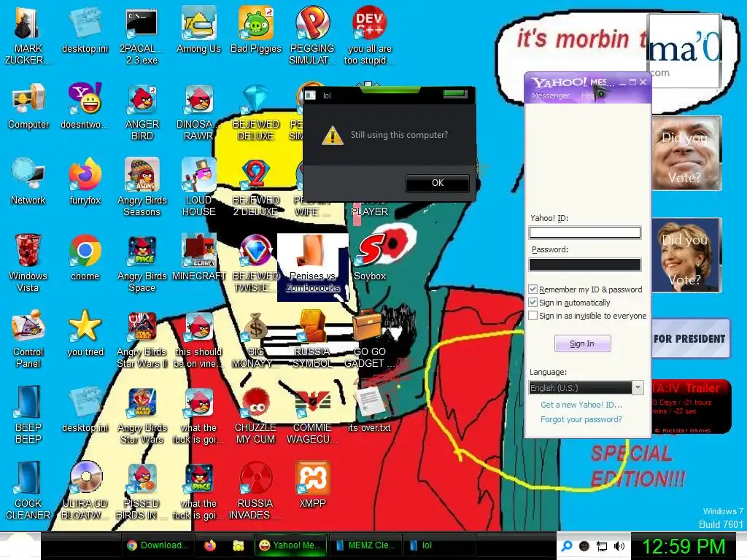Click the Sign In button
The image size is (747, 560).
tap(582, 343)
